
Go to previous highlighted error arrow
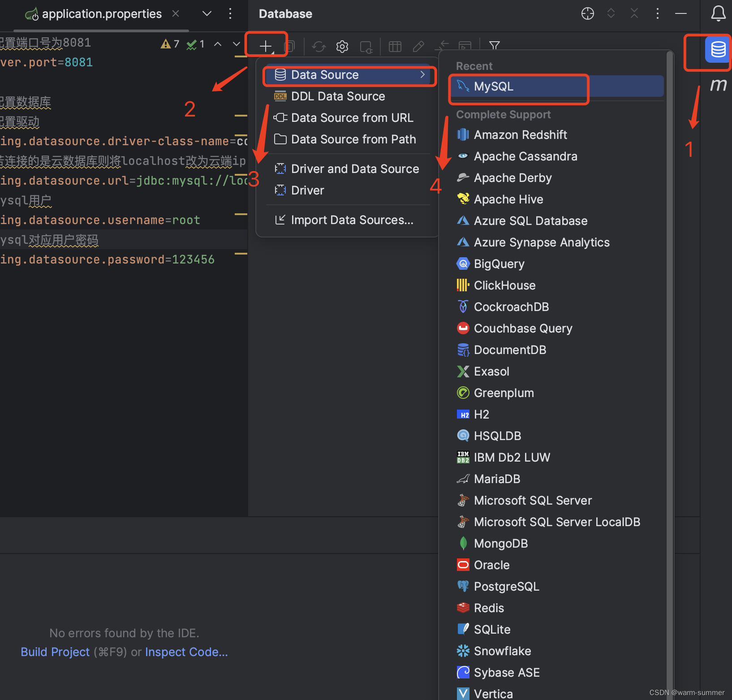[x=218, y=44]
